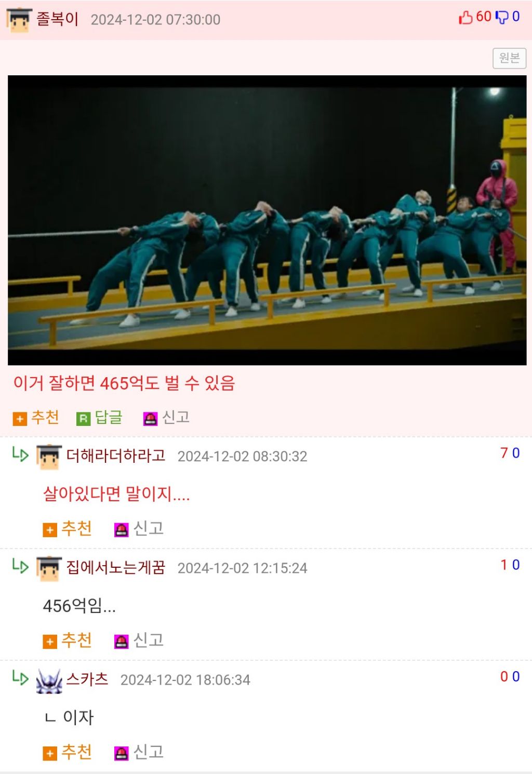This screenshot has width=532, height=774.
Task: Report the 살아있다면 말이지 comment
Action: point(139,529)
